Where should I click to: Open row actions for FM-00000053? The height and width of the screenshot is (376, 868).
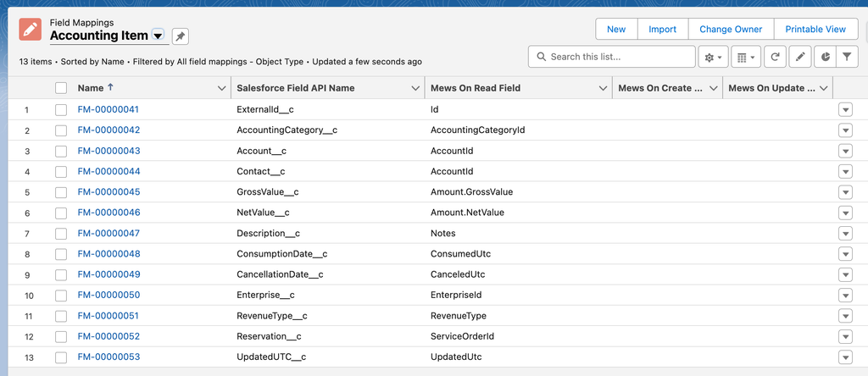pos(845,357)
